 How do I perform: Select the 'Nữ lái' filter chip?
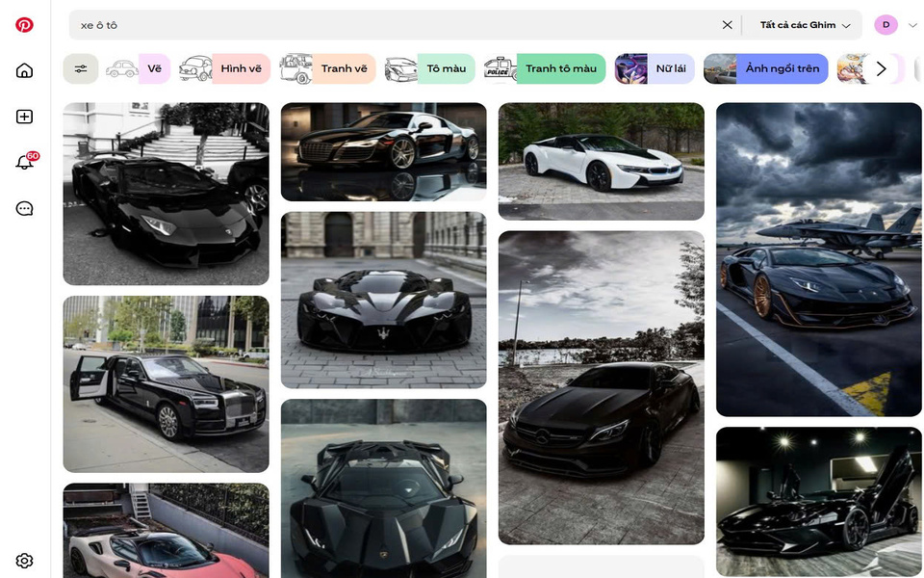pos(654,68)
